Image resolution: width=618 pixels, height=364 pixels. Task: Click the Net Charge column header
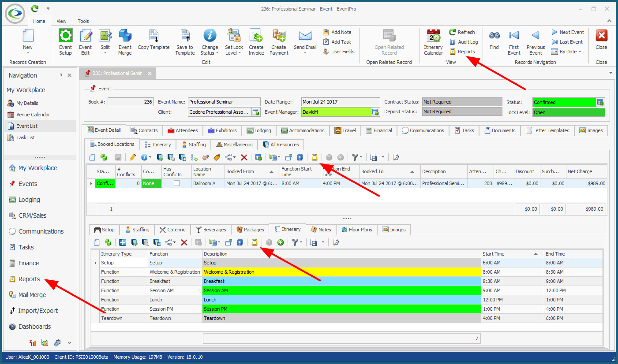(x=586, y=171)
